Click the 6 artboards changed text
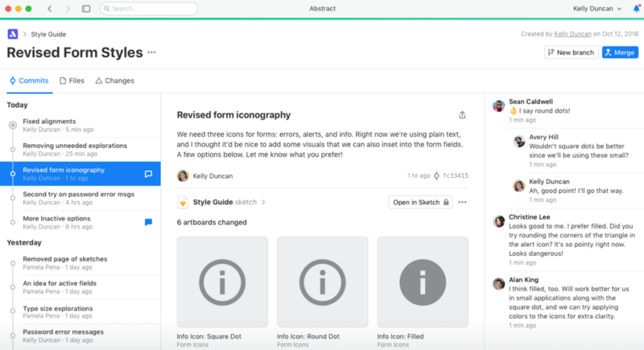This screenshot has height=350, width=644. (212, 222)
